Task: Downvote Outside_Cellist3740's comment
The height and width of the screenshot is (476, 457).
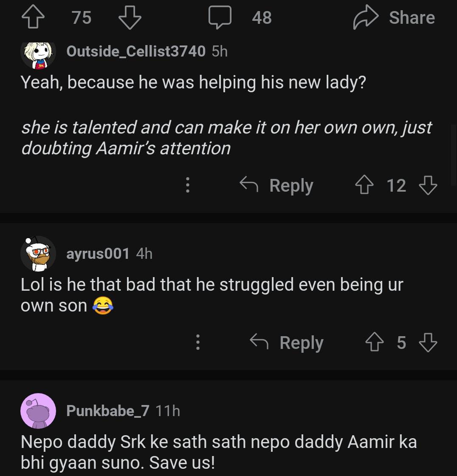Action: click(428, 186)
